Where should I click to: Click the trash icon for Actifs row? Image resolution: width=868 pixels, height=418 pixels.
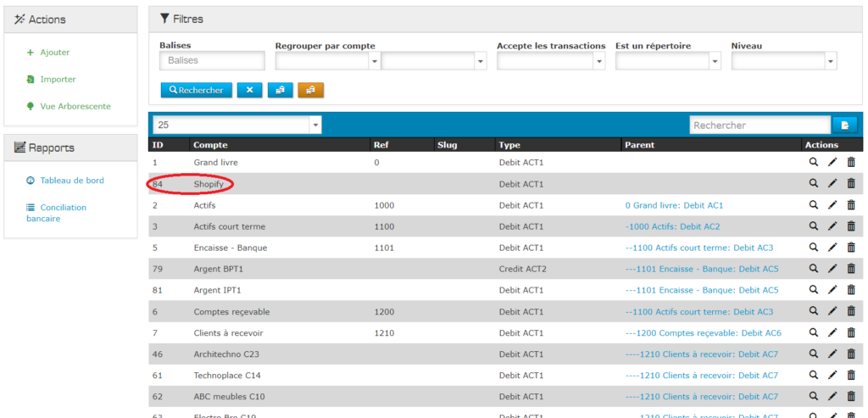851,205
